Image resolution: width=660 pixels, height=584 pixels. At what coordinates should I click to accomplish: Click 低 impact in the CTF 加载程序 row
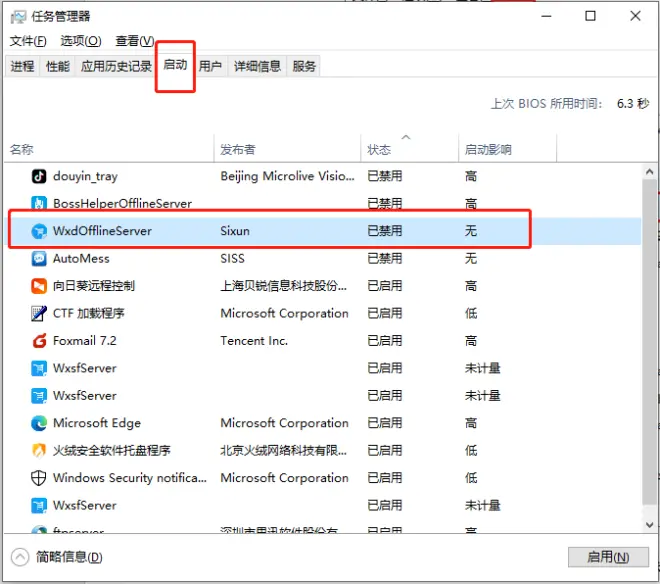(x=471, y=313)
